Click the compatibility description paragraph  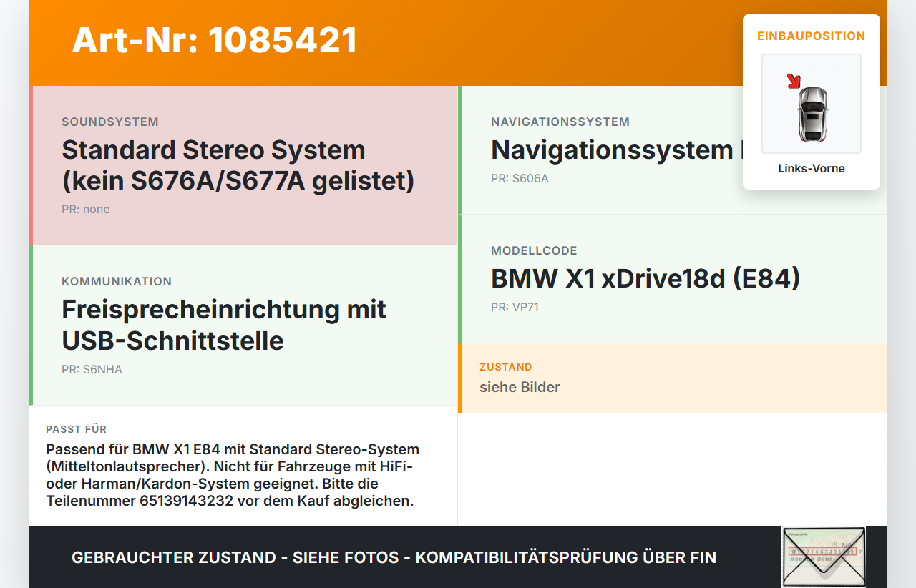point(233,475)
